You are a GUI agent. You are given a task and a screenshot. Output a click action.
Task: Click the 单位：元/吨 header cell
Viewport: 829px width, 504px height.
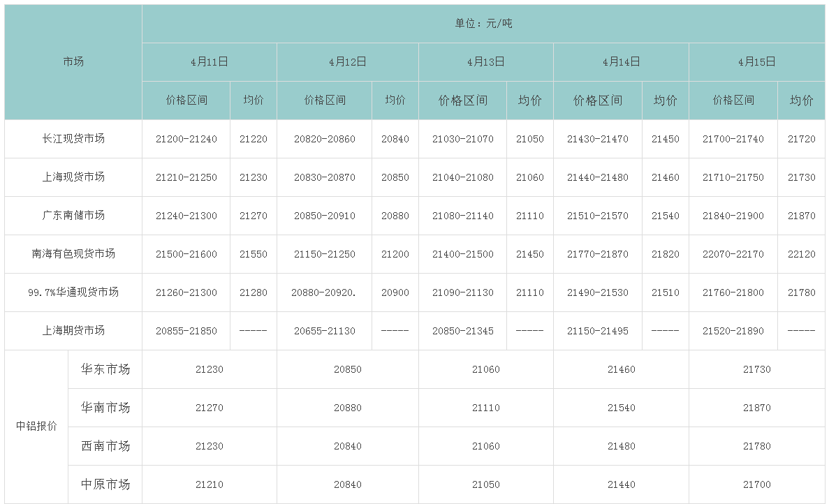pyautogui.click(x=483, y=24)
